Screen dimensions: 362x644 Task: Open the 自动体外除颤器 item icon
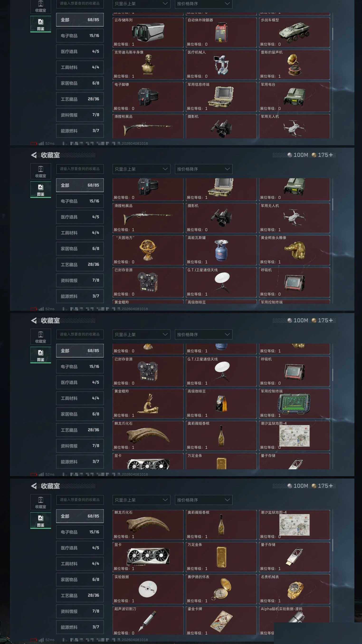pos(221,33)
